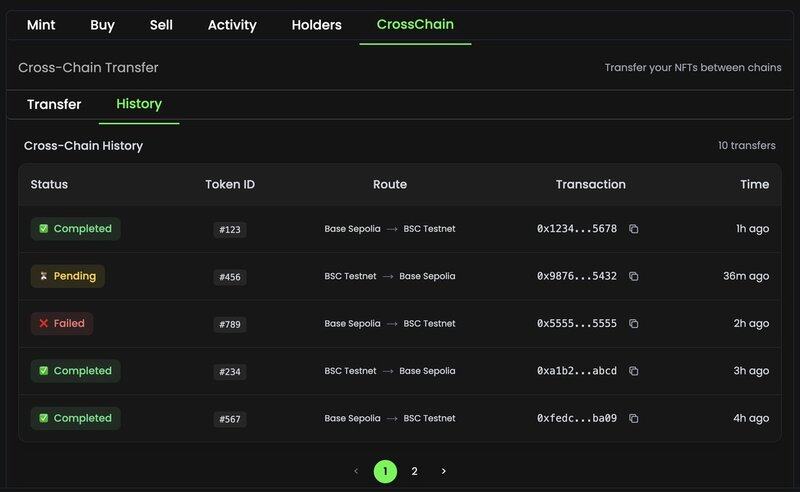Click the Failed status badge

click(x=62, y=324)
